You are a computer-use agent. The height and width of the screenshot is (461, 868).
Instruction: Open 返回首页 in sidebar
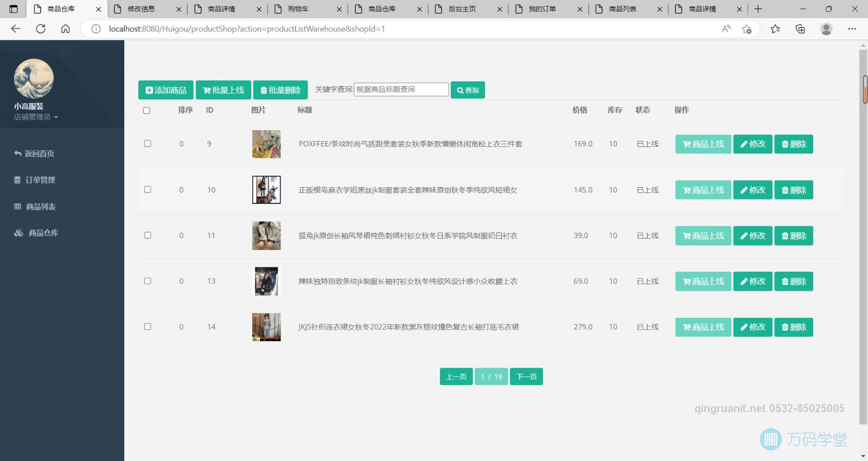[34, 153]
